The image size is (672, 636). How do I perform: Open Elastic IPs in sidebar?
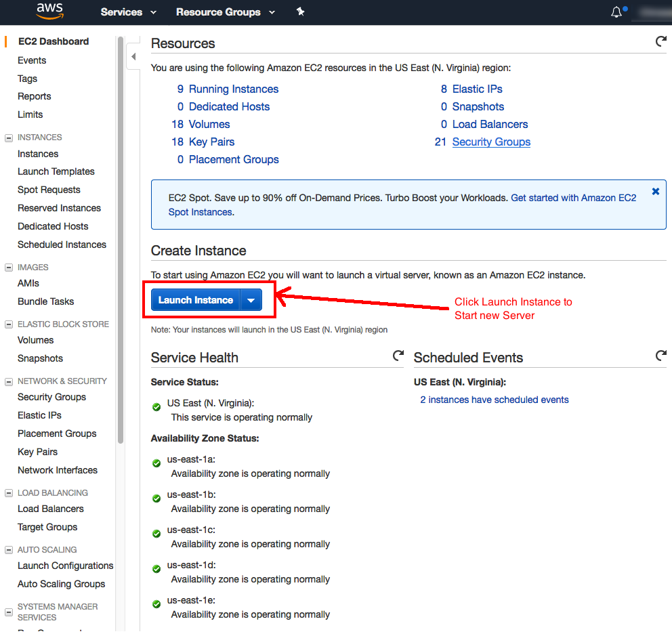coord(39,416)
